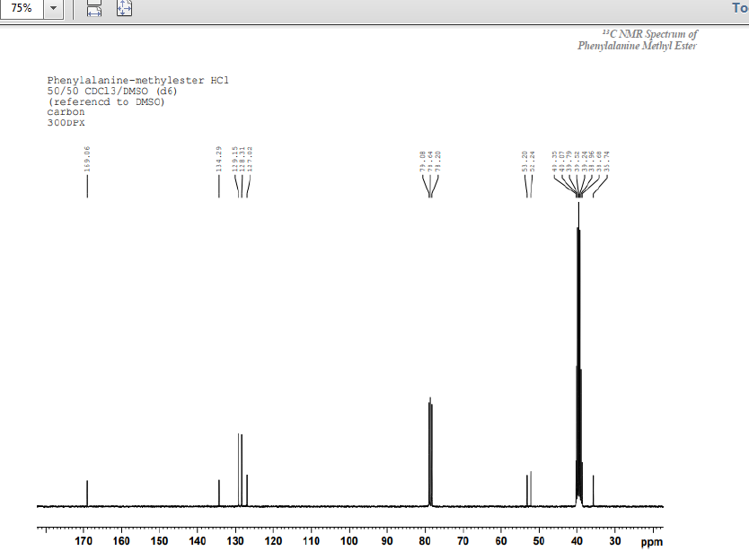Click axis tick label 60
The height and width of the screenshot is (560, 749).
[x=500, y=541]
